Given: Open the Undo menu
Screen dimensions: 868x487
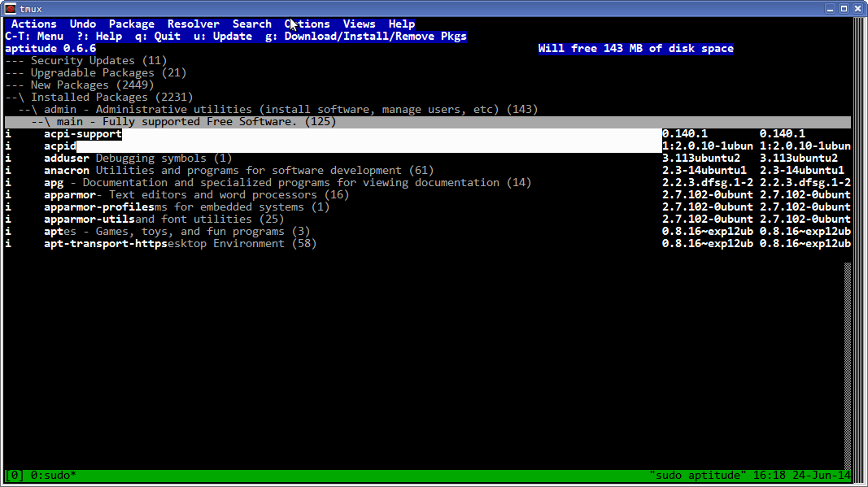Looking at the screenshot, I should pyautogui.click(x=83, y=24).
